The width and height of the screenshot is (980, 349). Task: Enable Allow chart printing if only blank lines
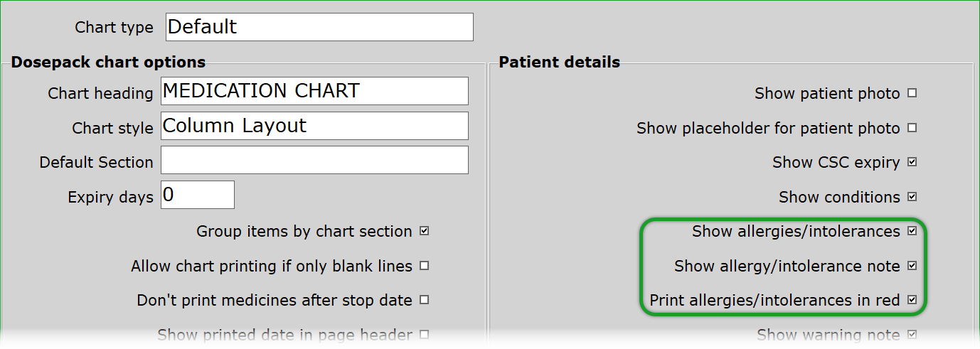click(425, 266)
